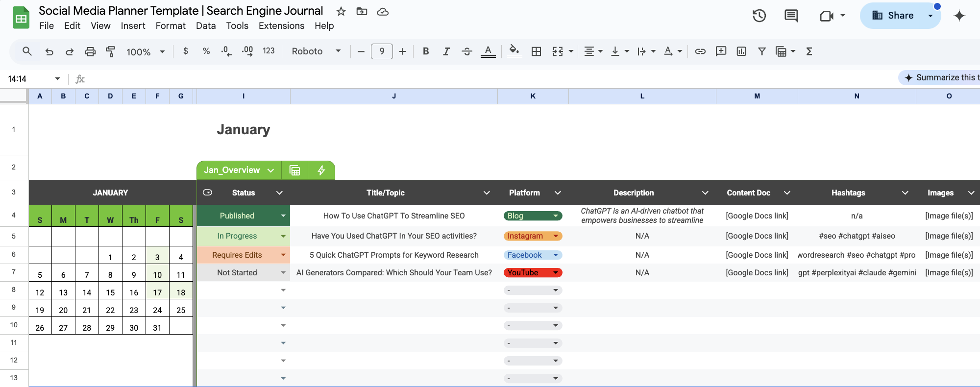
Task: Open table views icon dropdown
Action: pos(785,51)
